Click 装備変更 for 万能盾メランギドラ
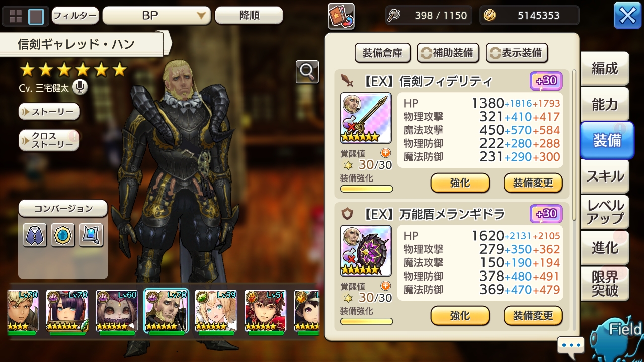644x362 pixels. pyautogui.click(x=533, y=316)
